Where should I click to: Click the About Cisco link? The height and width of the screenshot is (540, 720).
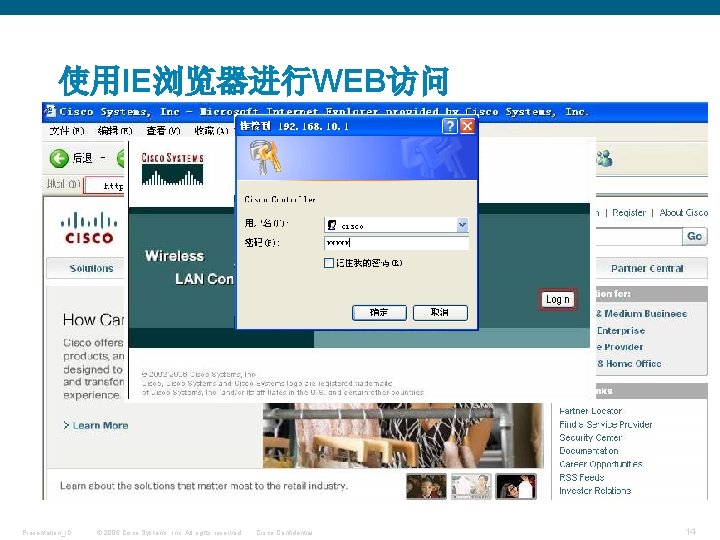point(684,213)
